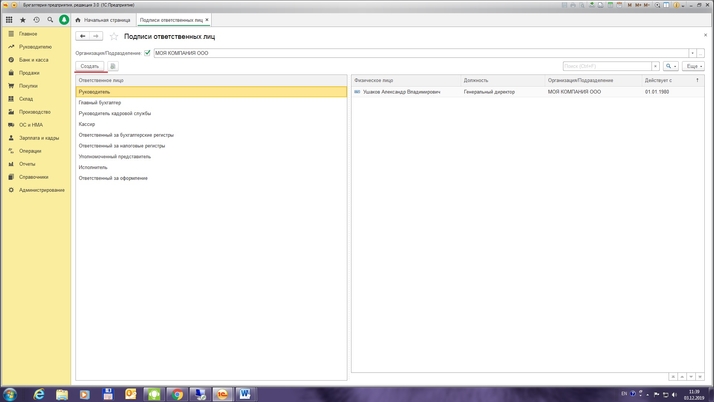Image resolution: width=714 pixels, height=402 pixels.
Task: Click the global search magnifier icon
Action: [x=50, y=20]
